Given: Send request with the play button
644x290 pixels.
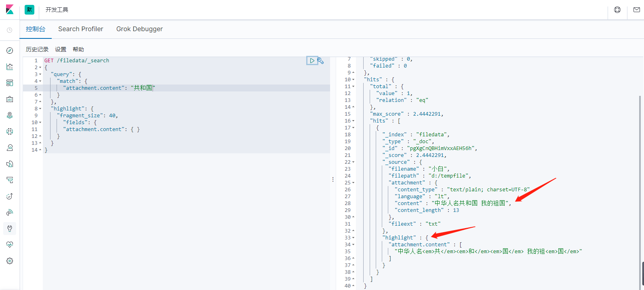Looking at the screenshot, I should pos(312,61).
